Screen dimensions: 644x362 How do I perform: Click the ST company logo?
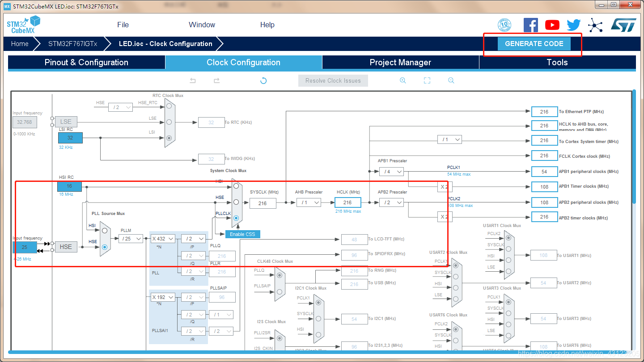(x=623, y=25)
